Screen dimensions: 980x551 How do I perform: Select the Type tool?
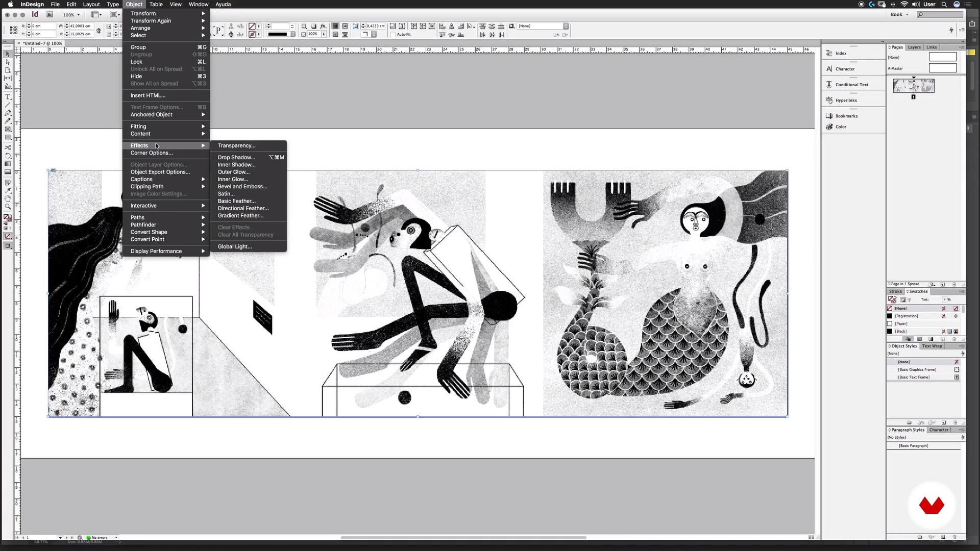8,97
